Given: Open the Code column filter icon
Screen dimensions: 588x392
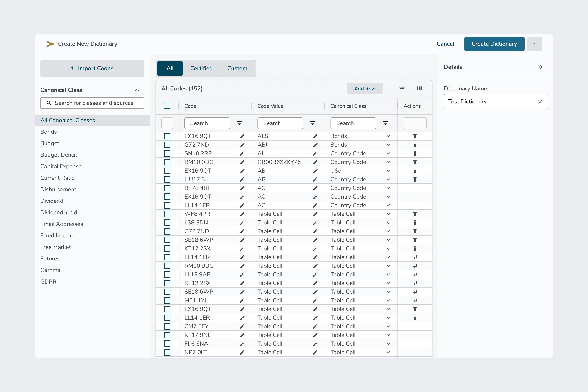Looking at the screenshot, I should [239, 123].
